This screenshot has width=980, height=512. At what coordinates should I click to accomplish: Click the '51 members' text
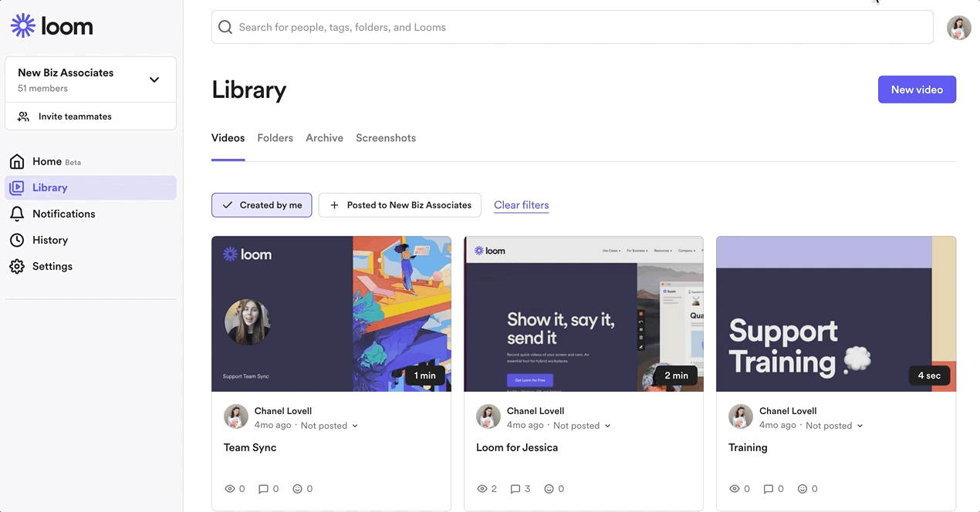[x=42, y=89]
